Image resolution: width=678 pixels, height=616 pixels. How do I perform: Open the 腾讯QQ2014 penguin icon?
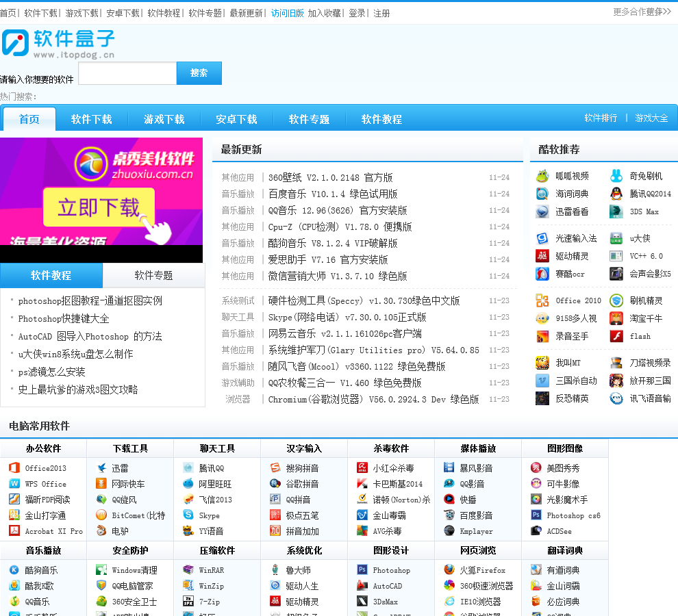(616, 194)
